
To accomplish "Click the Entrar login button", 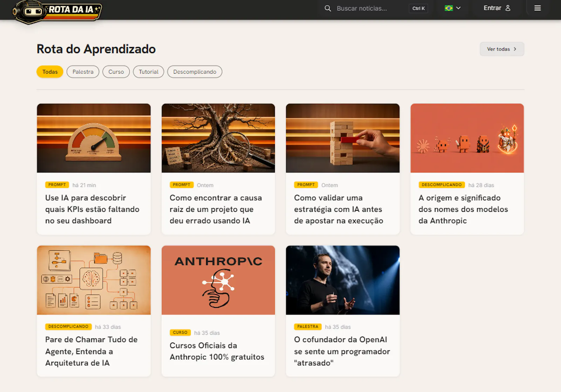I will point(497,8).
